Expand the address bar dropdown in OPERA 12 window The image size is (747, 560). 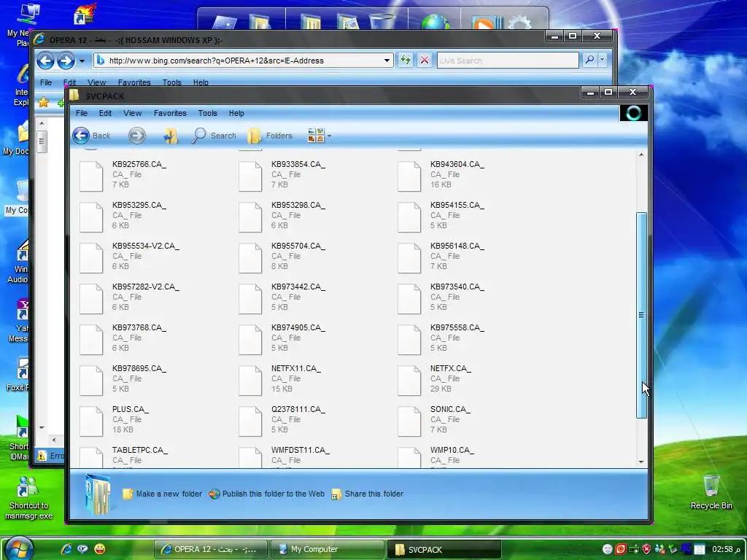coord(387,61)
